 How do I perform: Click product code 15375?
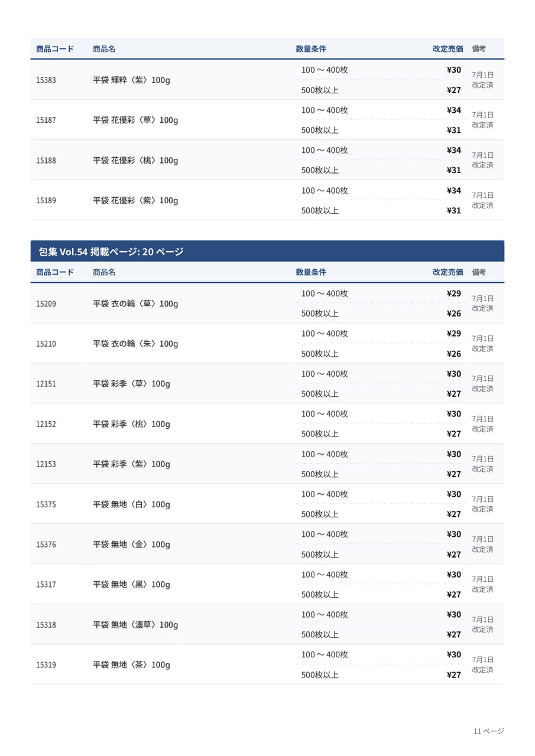coord(46,504)
